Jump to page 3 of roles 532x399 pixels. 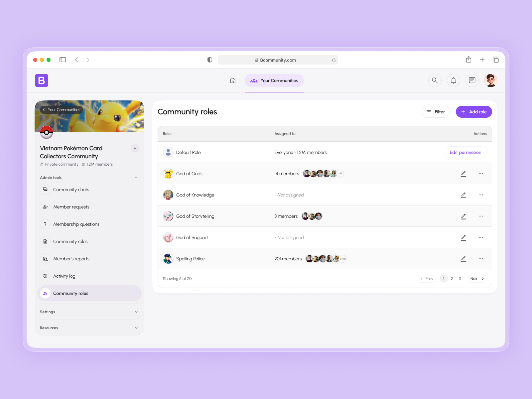[460, 279]
